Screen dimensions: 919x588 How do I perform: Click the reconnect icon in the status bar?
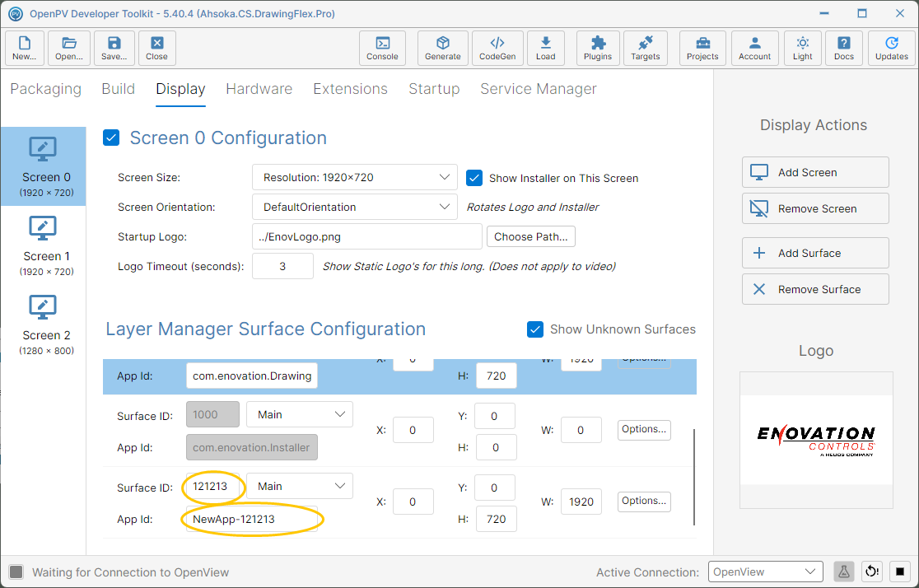click(x=872, y=572)
